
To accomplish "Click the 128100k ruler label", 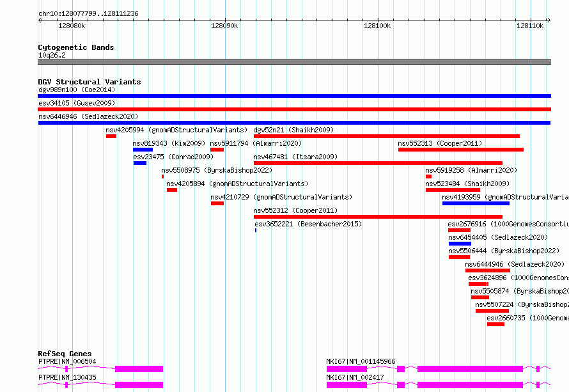I will pyautogui.click(x=377, y=26).
